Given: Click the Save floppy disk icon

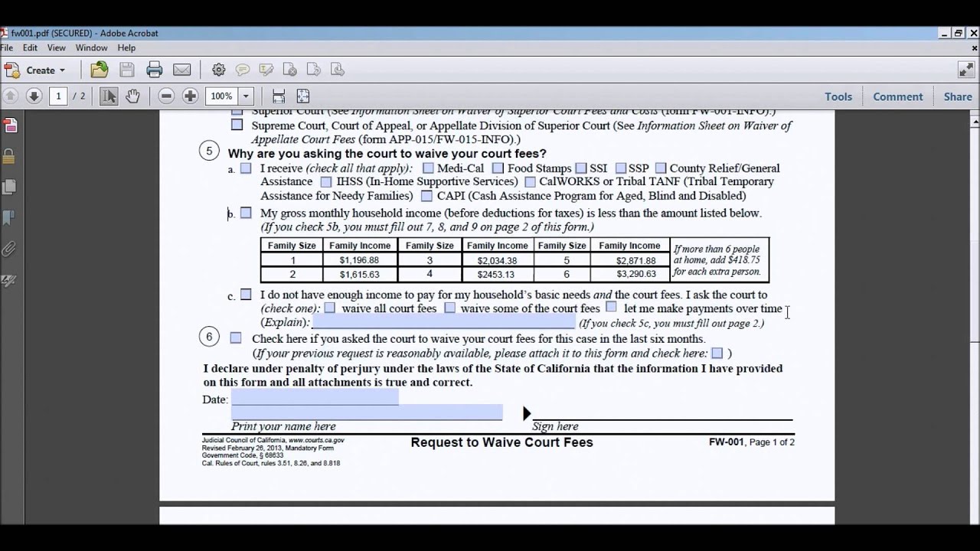Looking at the screenshot, I should pyautogui.click(x=127, y=70).
